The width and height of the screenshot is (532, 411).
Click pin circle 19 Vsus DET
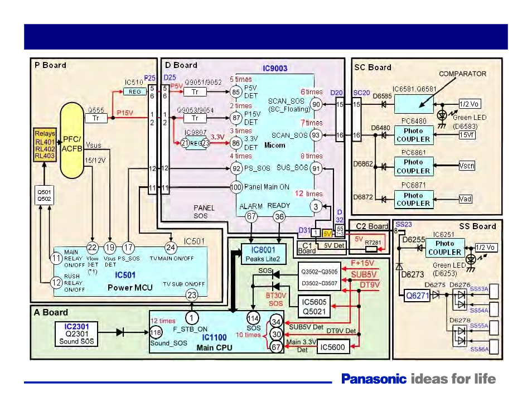110,248
